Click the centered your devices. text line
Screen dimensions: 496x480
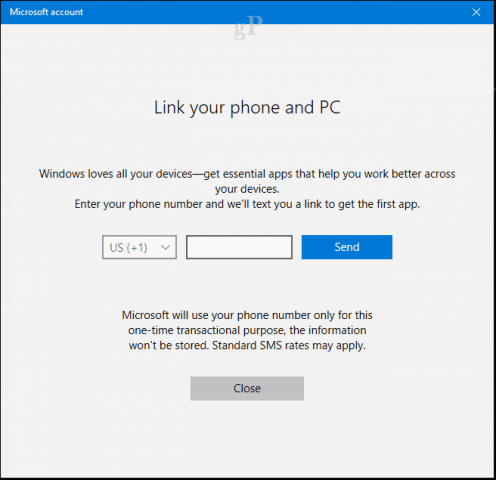[247, 189]
